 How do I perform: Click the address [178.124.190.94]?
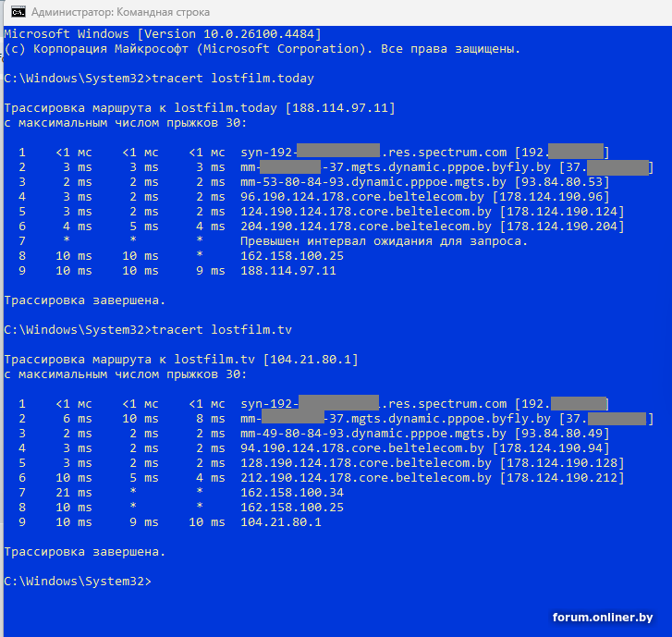coord(551,448)
